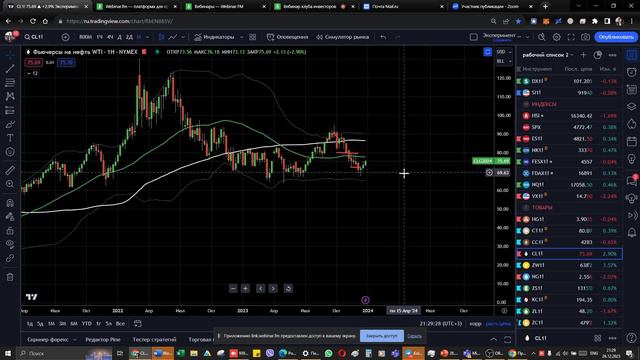
Task: Click Закрыть доступ stop sharing button
Action: [382, 336]
